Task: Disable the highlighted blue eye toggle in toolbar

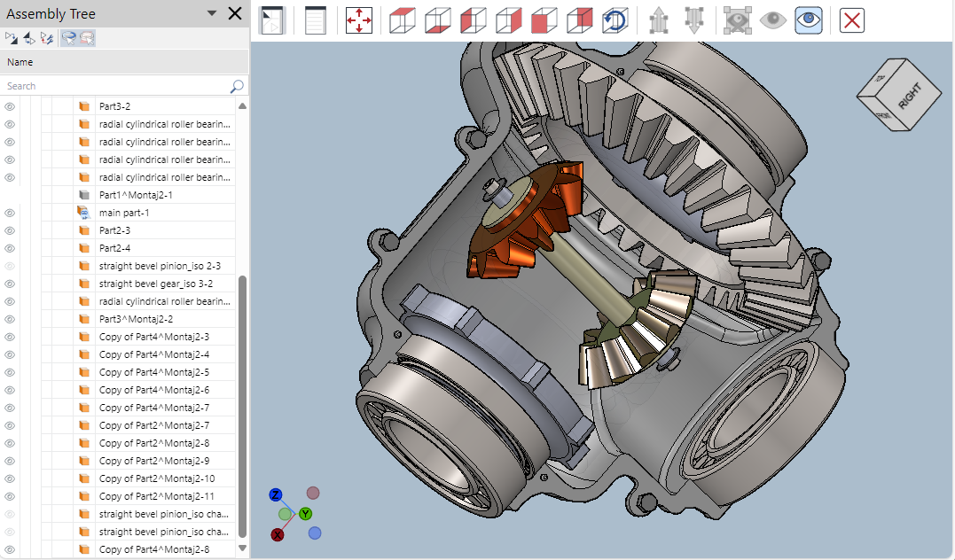Action: (x=808, y=19)
